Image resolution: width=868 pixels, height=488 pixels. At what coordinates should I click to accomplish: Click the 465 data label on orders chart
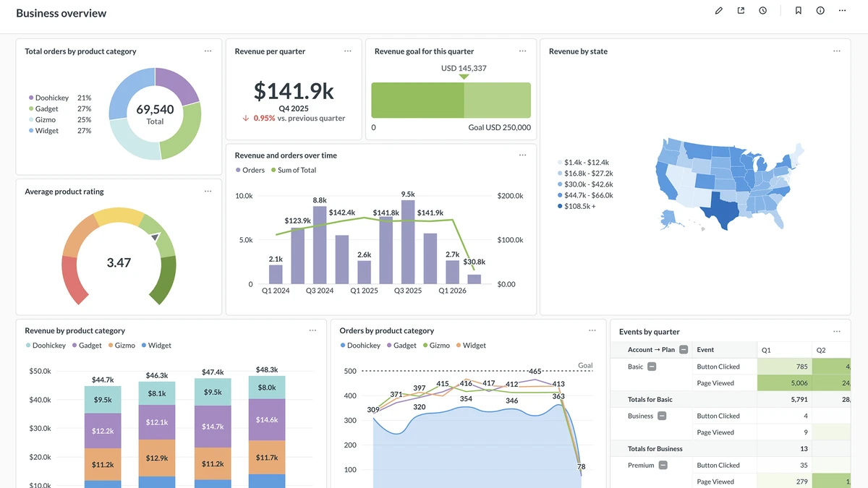pos(535,371)
